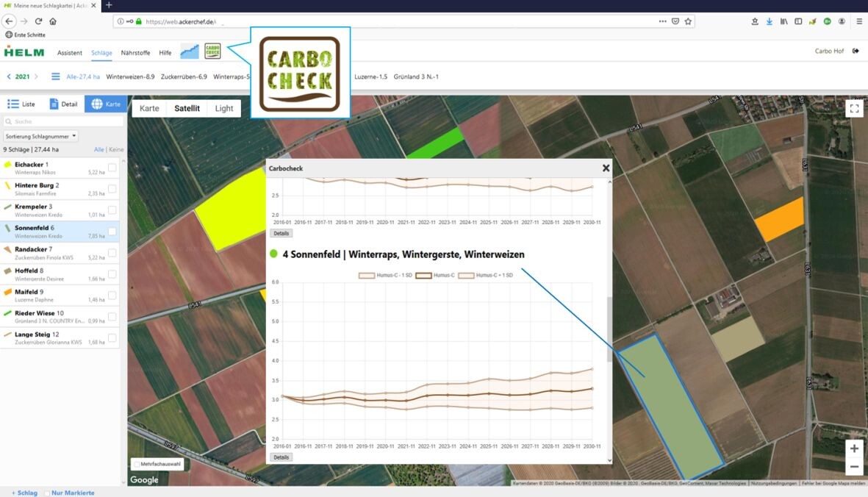Zoom out on the map

tap(854, 467)
